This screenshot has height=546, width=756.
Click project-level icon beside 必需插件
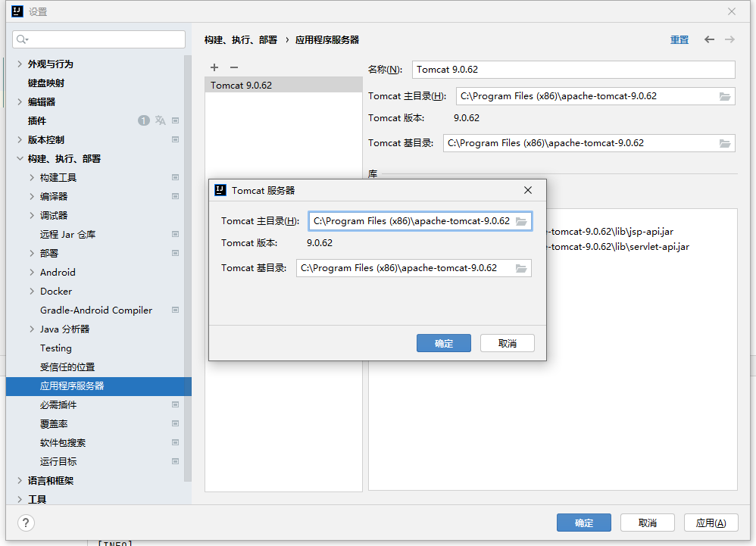tap(176, 405)
